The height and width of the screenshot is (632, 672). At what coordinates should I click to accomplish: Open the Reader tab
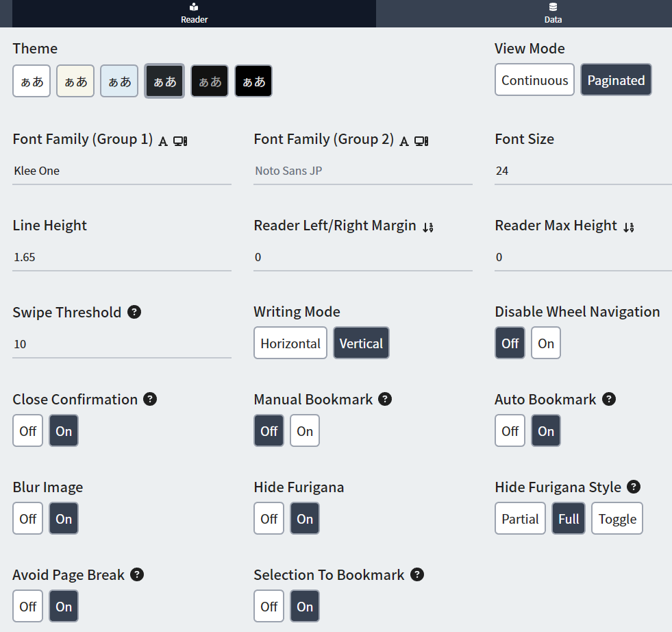194,14
